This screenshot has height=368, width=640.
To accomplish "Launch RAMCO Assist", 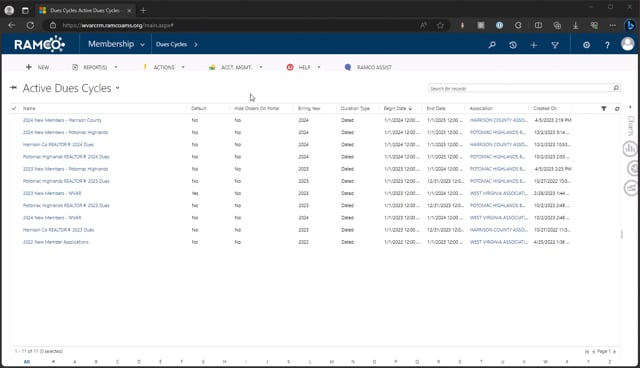I will [368, 67].
